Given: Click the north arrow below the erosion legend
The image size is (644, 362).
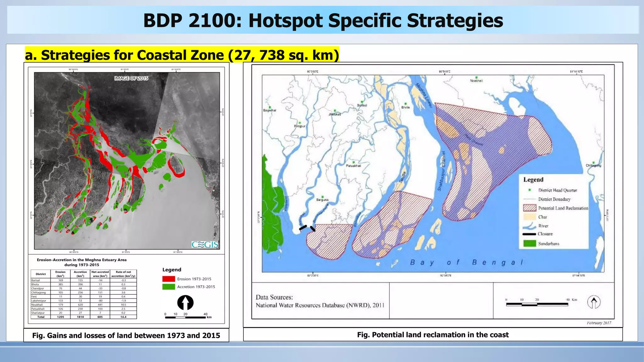Looking at the screenshot, I should 186,303.
